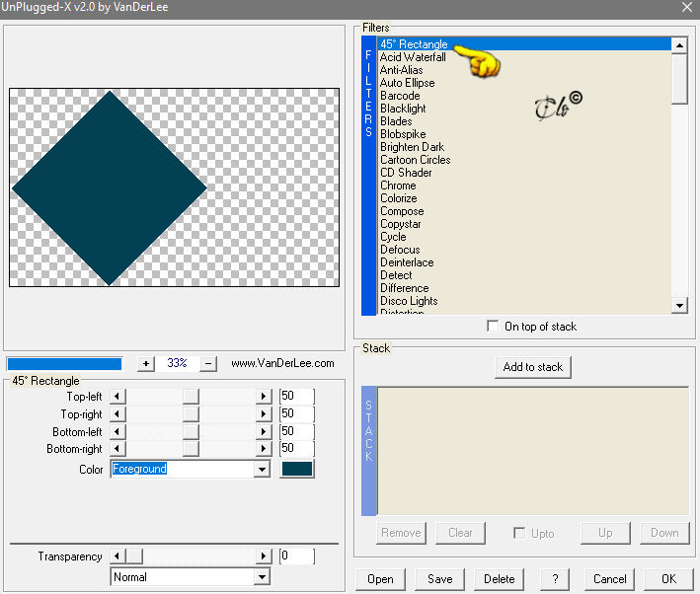Enable the On top of stack checkbox
The image size is (700, 594).
pos(493,326)
